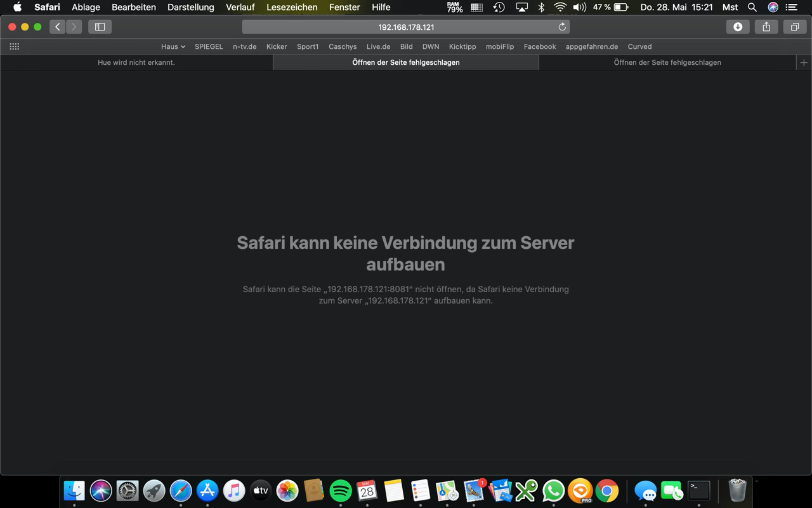This screenshot has width=812, height=508.
Task: Open the Contacts app in the Dock
Action: 314,491
